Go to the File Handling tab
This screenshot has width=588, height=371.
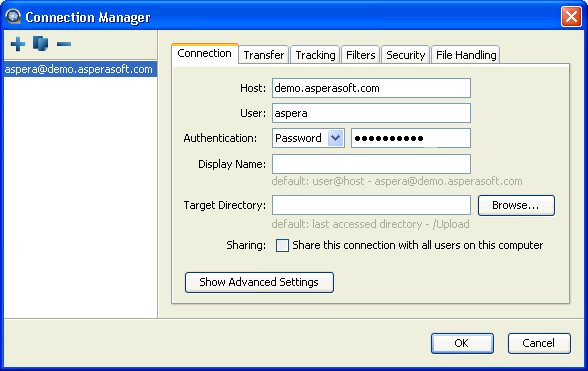pos(466,55)
